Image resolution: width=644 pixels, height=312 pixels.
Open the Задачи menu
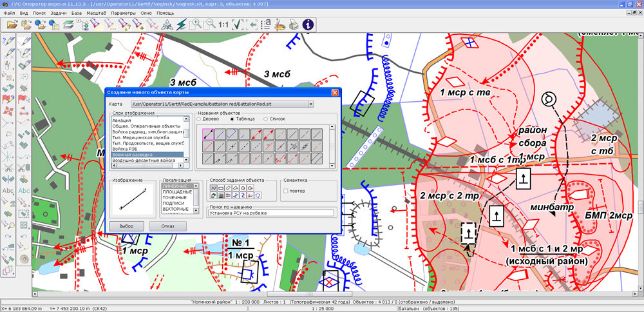coord(59,13)
